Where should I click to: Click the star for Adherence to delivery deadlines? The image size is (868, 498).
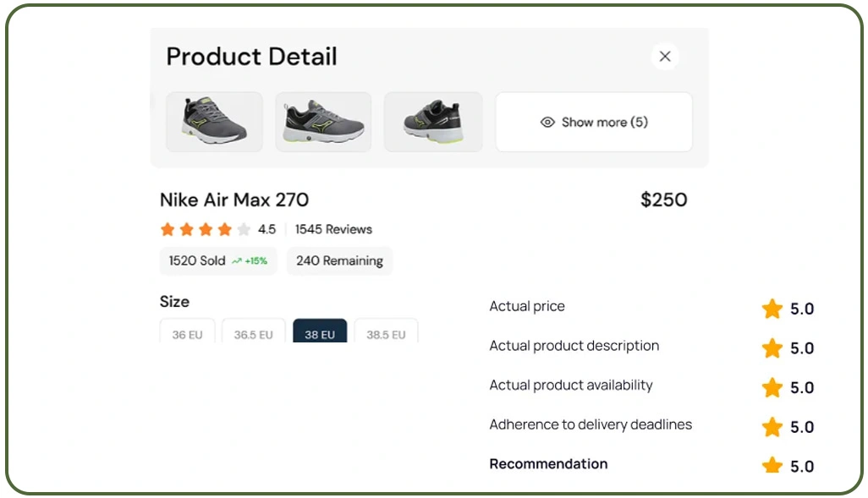coord(772,427)
